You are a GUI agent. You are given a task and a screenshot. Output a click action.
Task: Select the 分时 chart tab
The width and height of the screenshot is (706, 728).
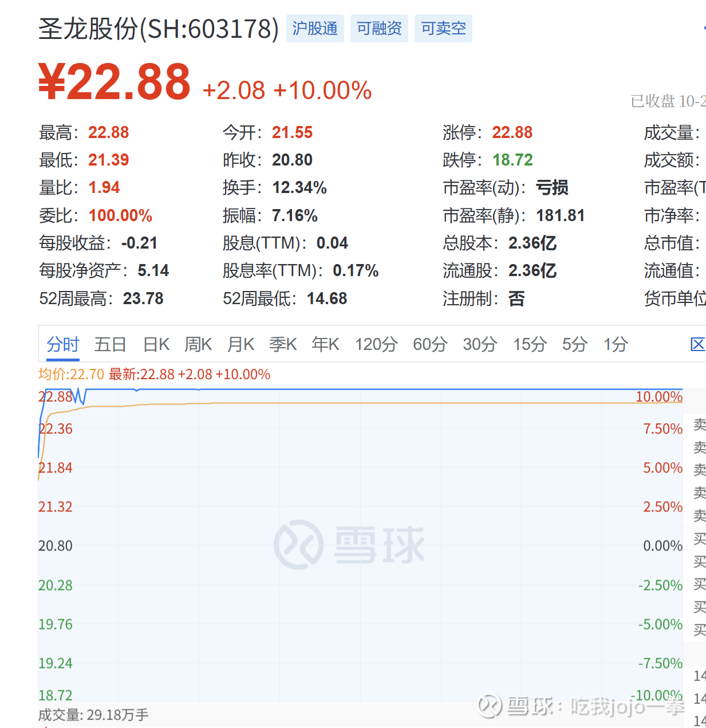tap(63, 344)
